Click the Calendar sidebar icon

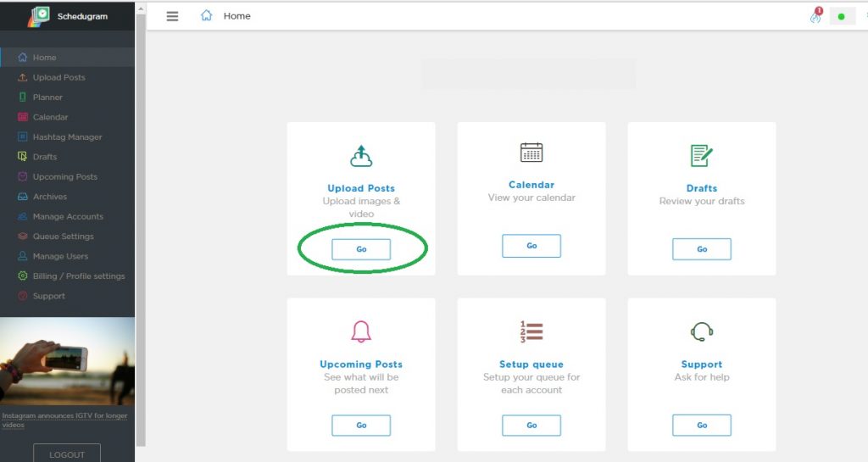pos(23,117)
